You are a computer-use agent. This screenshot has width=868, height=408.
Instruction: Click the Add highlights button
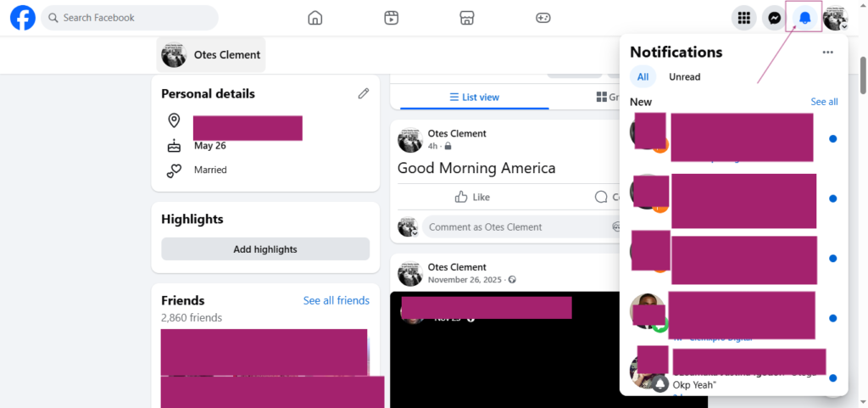pos(265,249)
